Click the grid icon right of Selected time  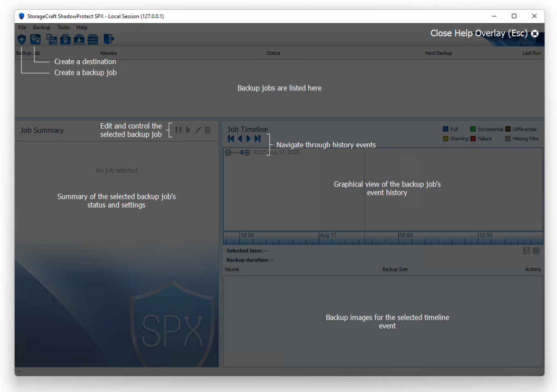[526, 251]
